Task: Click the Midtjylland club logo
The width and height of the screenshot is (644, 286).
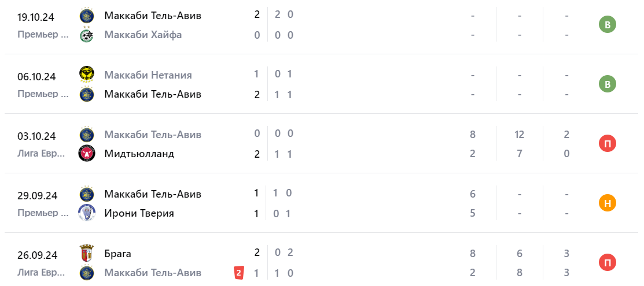Action: (x=87, y=154)
